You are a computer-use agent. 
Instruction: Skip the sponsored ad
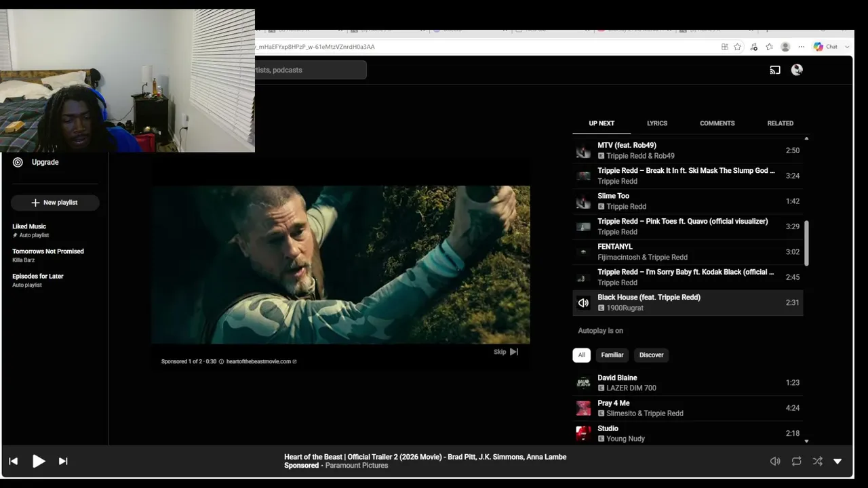(506, 352)
